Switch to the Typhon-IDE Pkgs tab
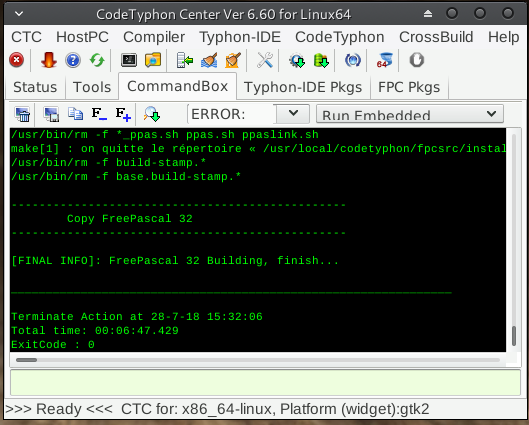529x425 pixels. (x=303, y=87)
